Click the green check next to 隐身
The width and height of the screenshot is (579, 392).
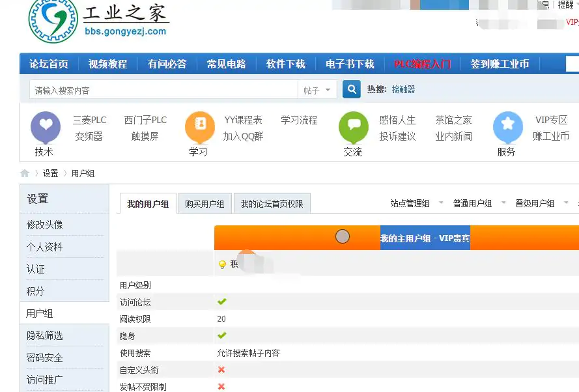[221, 335]
